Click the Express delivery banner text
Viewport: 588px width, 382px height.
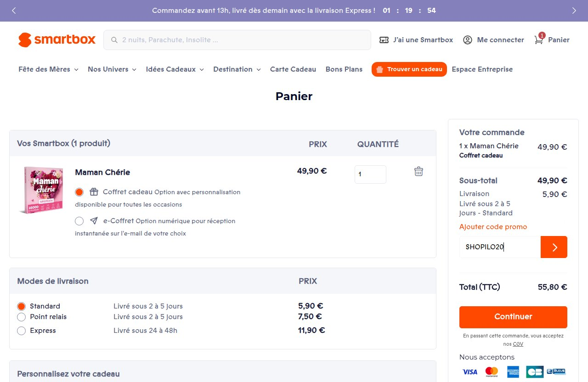pos(264,11)
